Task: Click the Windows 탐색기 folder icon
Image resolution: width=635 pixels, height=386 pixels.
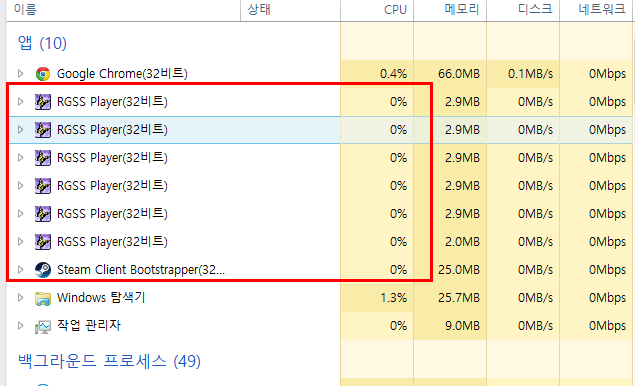Action: point(43,298)
